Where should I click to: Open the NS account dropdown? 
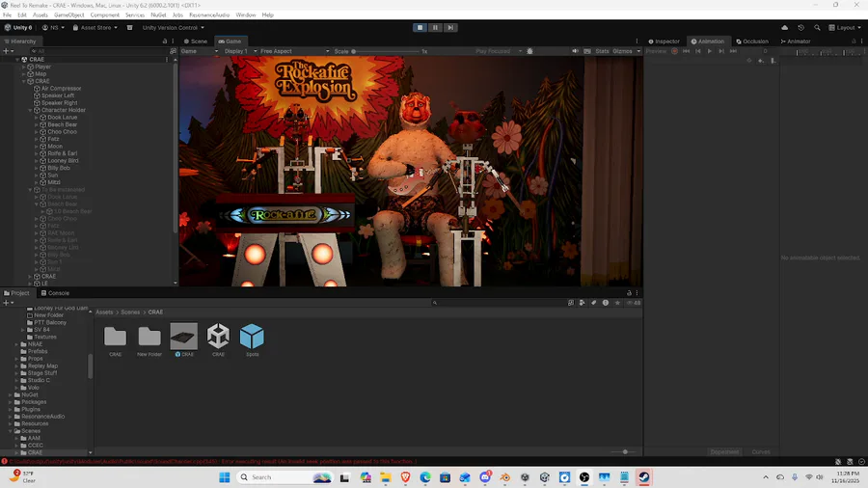[x=53, y=28]
